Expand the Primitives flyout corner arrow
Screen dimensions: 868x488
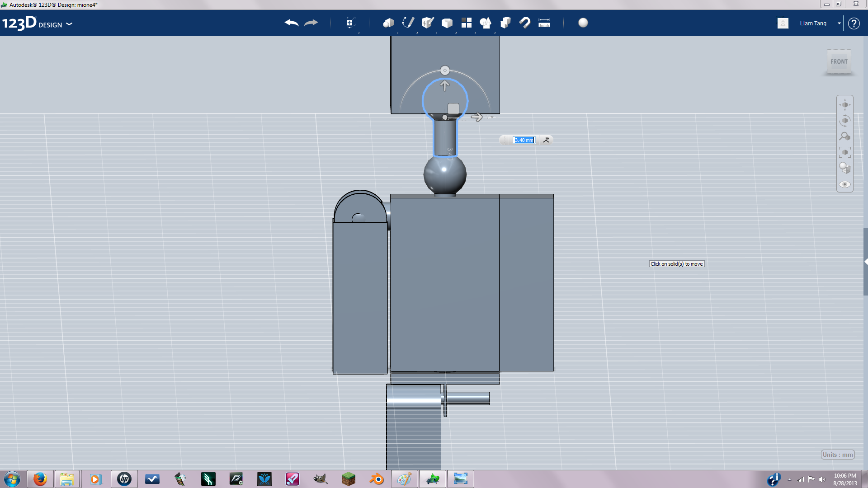pos(397,33)
